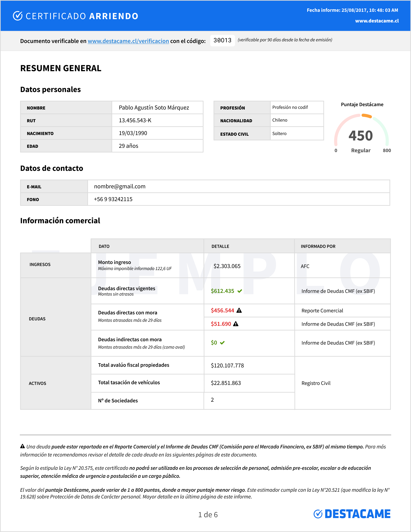Image resolution: width=411 pixels, height=532 pixels.
Task: Click the DETALLE column header
Action: pyautogui.click(x=220, y=246)
